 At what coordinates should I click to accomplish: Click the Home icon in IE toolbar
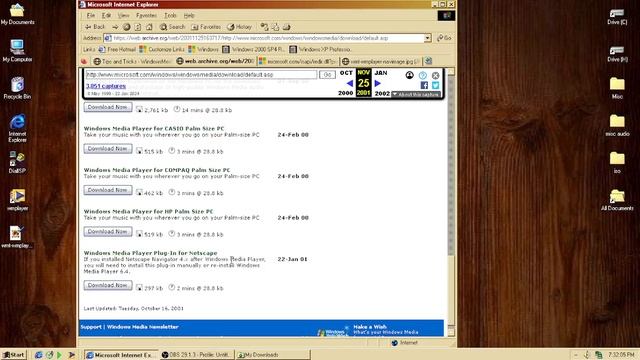tap(149, 27)
